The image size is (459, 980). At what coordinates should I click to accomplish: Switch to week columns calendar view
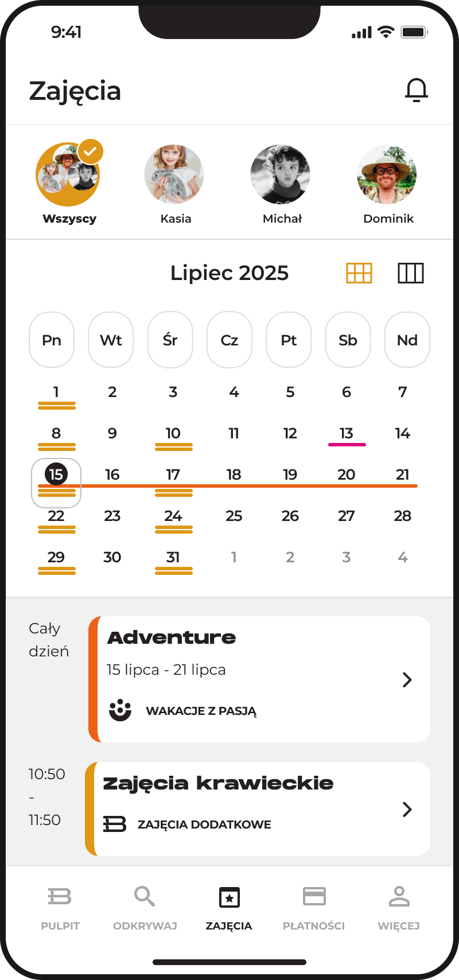[x=411, y=273]
